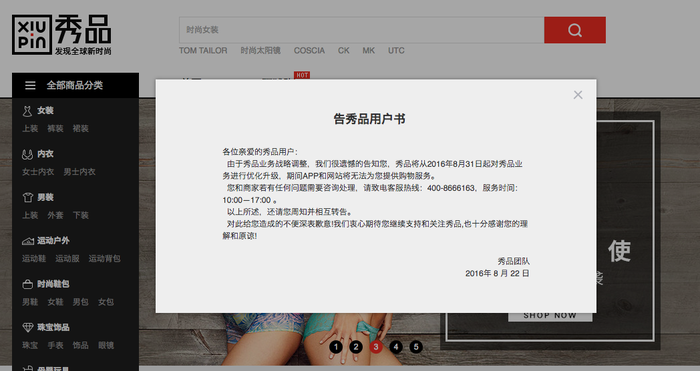The height and width of the screenshot is (371, 700).
Task: Click the red search magnifier button
Action: click(x=575, y=30)
